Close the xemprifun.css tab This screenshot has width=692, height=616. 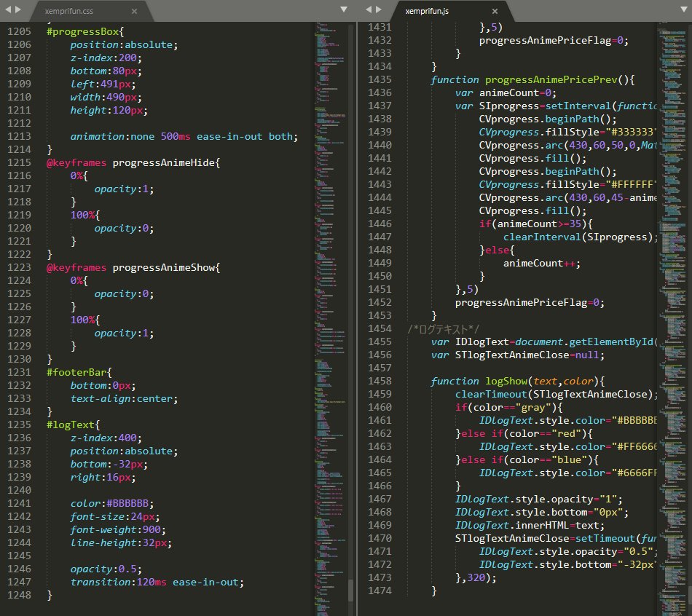(x=135, y=12)
